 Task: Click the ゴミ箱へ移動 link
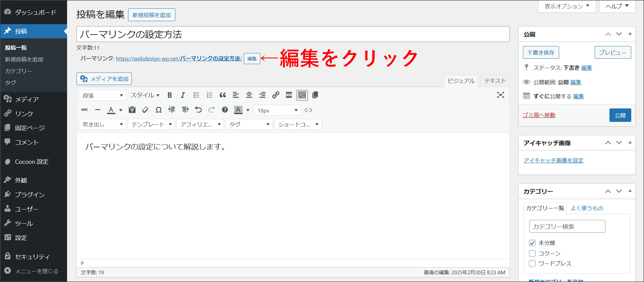539,115
